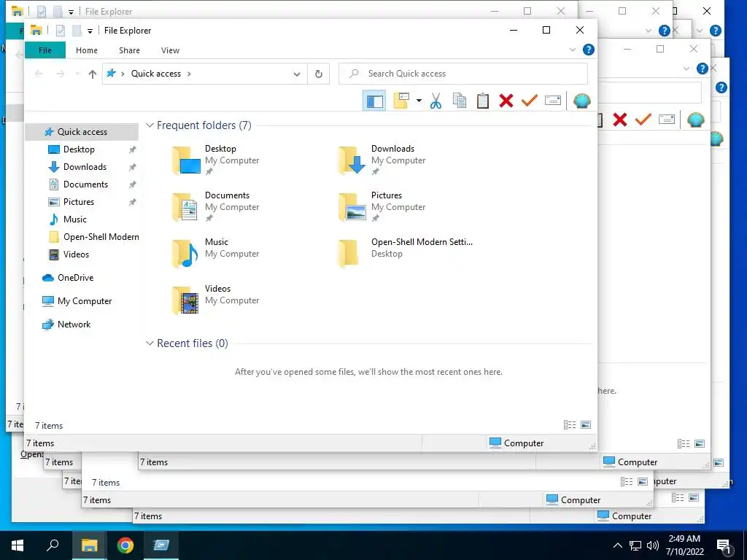Select the Downloads folder in Frequent folders
Screen dimensions: 747x560
click(x=383, y=160)
